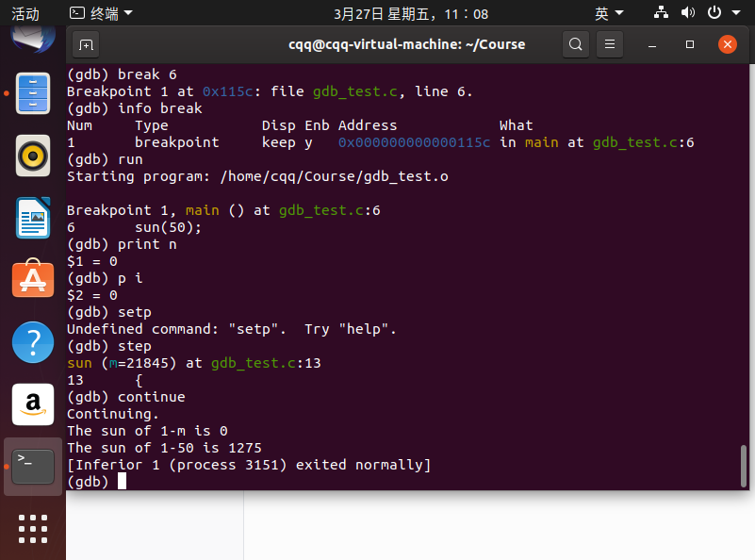Click "The sun of 1-m is 0"

(x=147, y=431)
